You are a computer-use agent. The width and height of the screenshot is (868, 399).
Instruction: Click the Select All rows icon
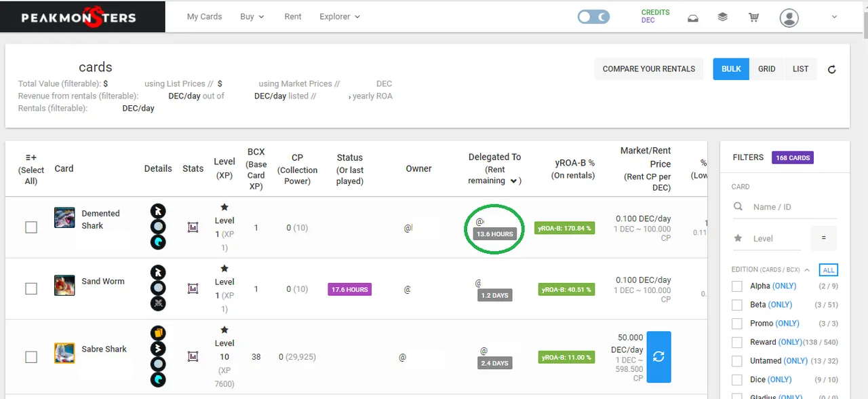click(31, 156)
